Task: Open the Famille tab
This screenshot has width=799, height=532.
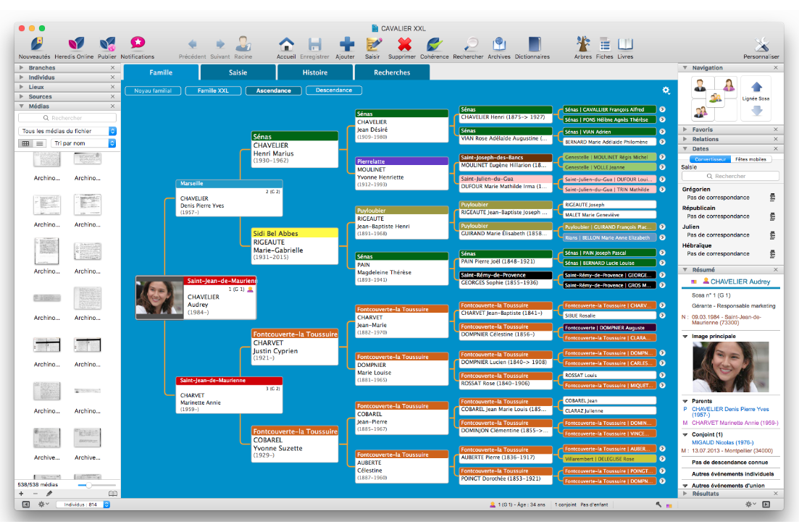Action: click(161, 72)
